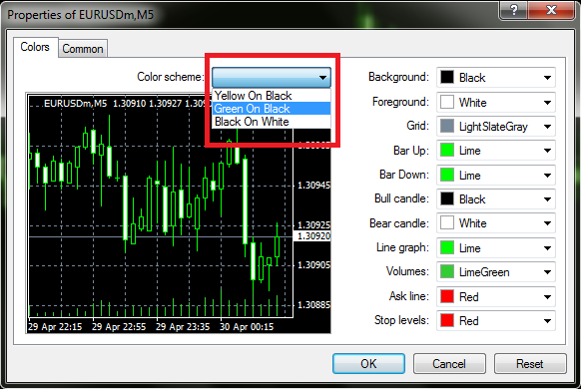Expand the Background color dropdown
This screenshot has height=392, width=581.
(496, 78)
